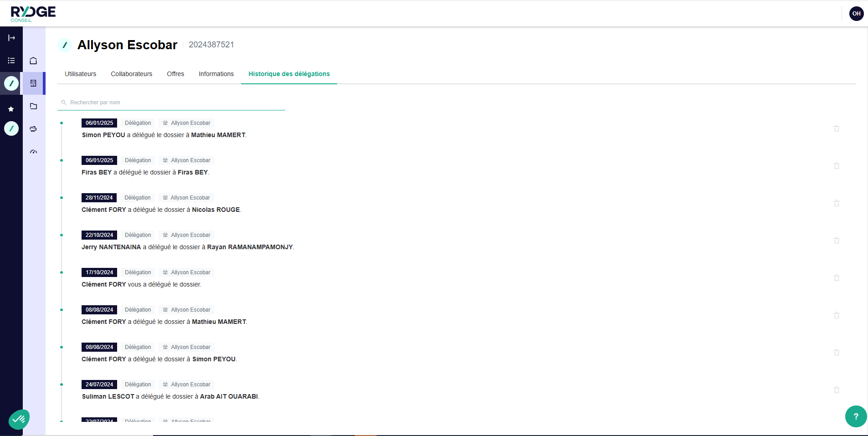The image size is (868, 436).
Task: Click the green double-check button at bottom left
Action: click(19, 419)
